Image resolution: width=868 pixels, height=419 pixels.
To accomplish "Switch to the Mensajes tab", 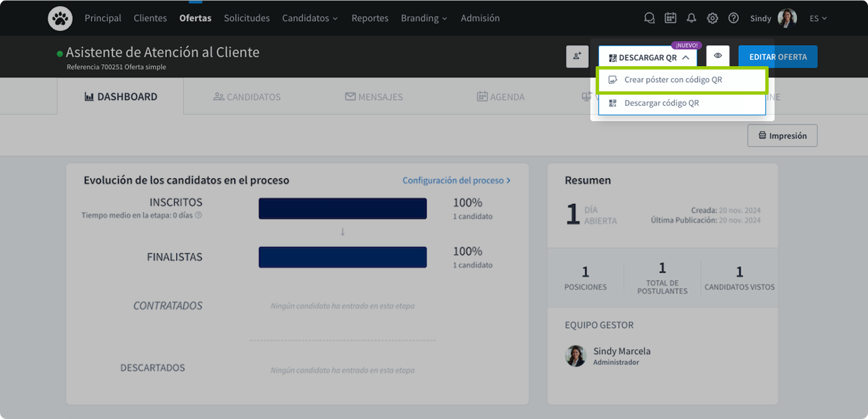I will coord(374,97).
